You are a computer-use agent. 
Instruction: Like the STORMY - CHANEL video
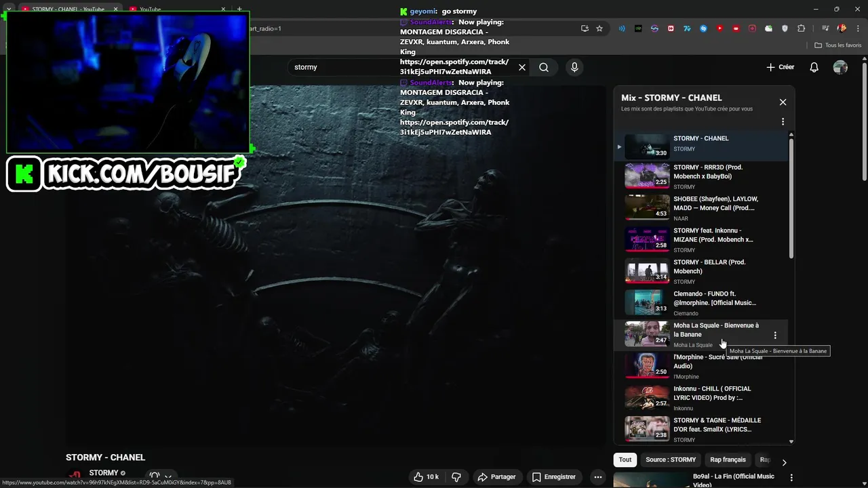click(x=427, y=477)
